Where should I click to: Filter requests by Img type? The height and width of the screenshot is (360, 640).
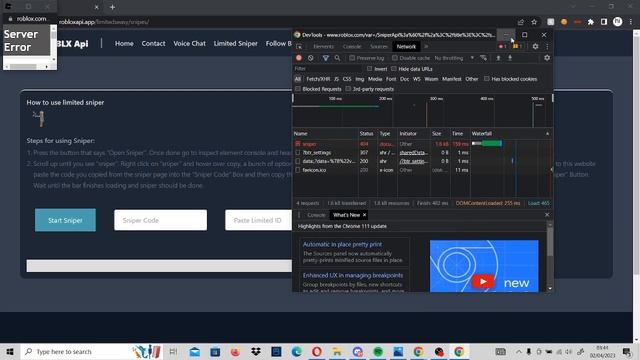pos(359,79)
